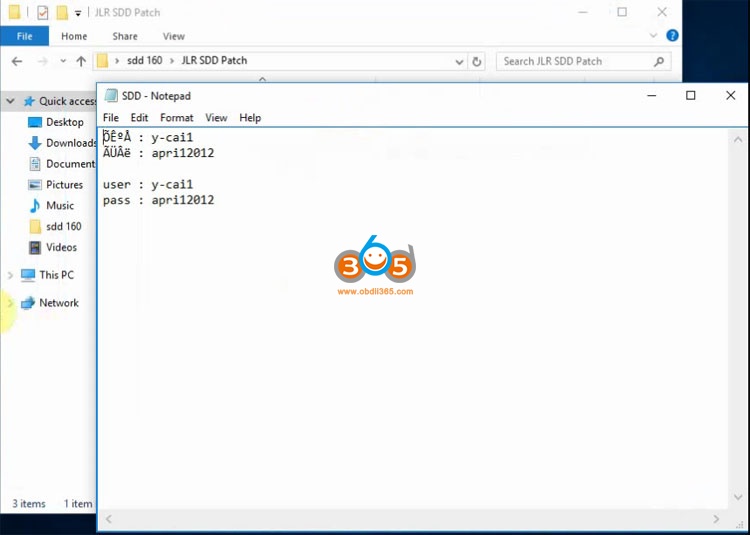Click Notepad vertical scrollbar down arrow

(738, 497)
